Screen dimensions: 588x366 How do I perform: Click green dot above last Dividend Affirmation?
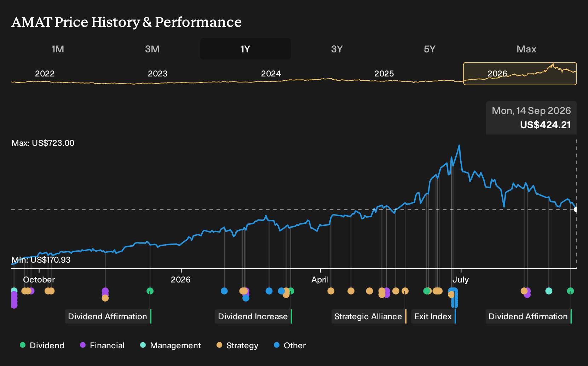pos(570,291)
